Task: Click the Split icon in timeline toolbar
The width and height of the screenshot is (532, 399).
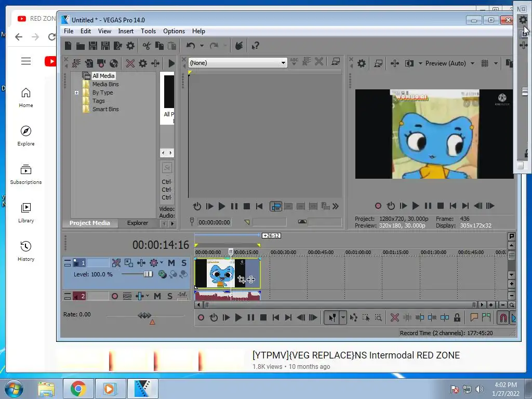Action: 445,317
